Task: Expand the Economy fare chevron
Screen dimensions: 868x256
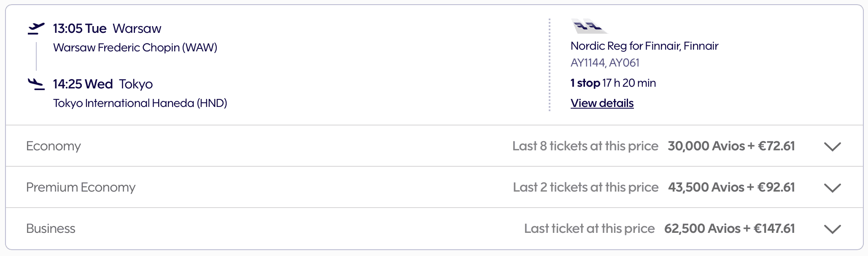Action: [832, 147]
